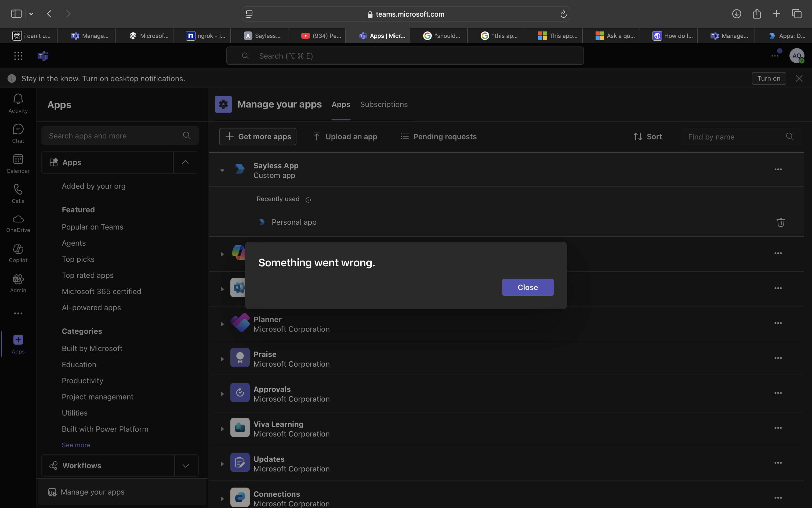This screenshot has width=812, height=508.
Task: Click the search icon in Find by name
Action: tap(789, 137)
